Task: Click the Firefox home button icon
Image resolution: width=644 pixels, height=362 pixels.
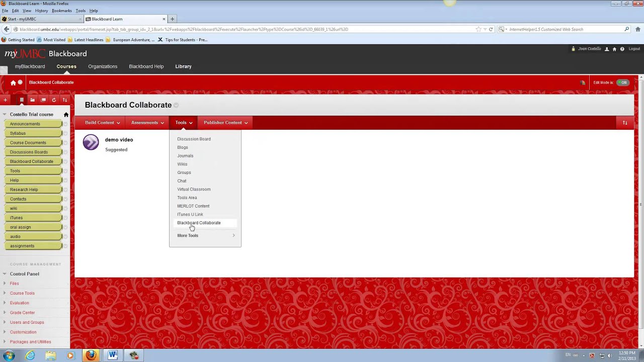Action: tap(637, 29)
